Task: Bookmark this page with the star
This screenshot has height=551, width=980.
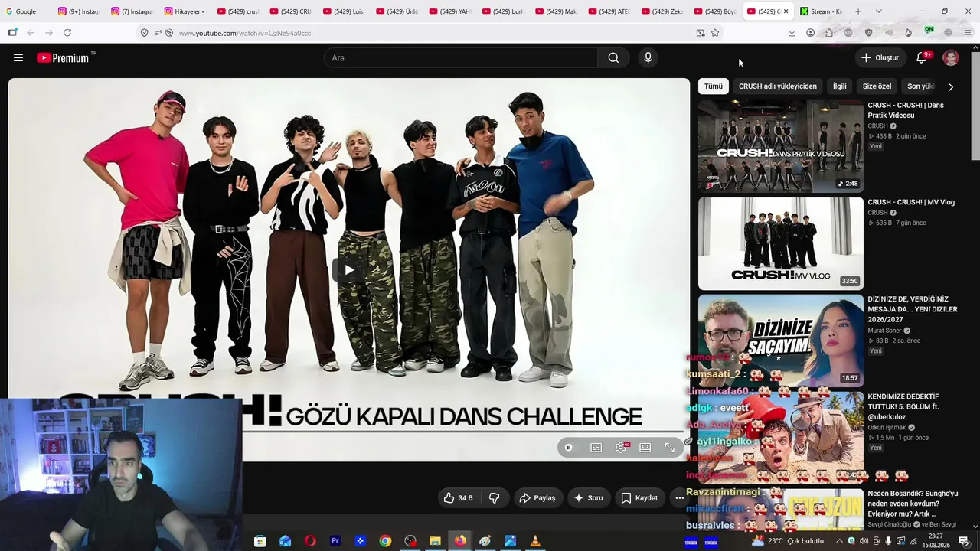Action: [715, 33]
